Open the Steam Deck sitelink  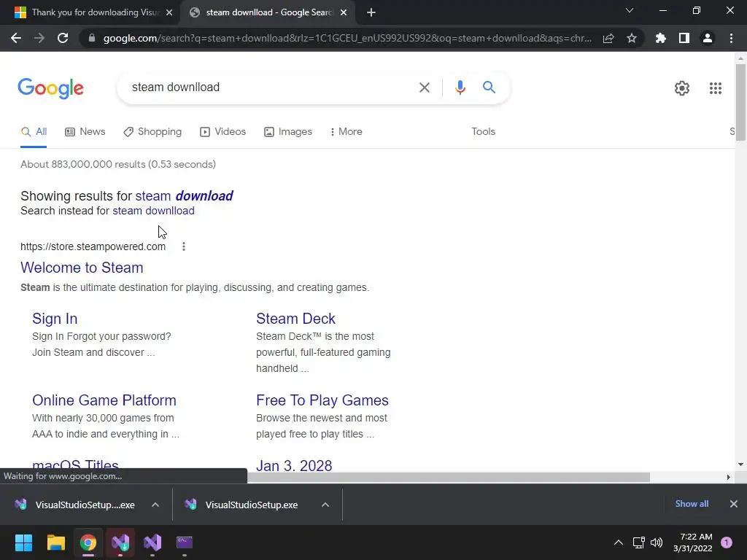coord(296,319)
